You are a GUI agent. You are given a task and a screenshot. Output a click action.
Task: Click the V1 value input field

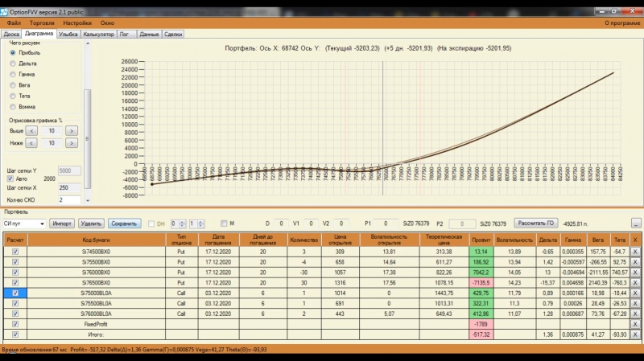[x=311, y=224]
